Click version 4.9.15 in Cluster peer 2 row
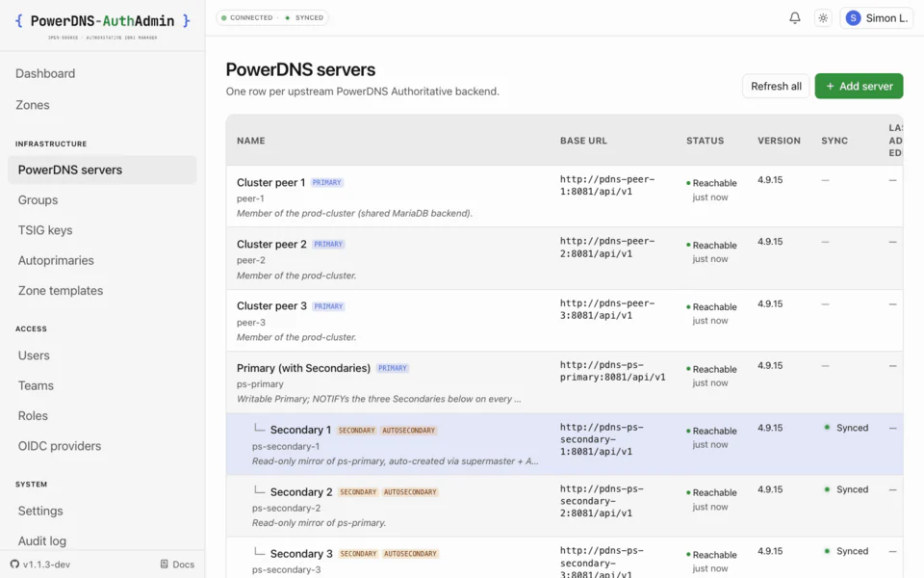 coord(770,242)
